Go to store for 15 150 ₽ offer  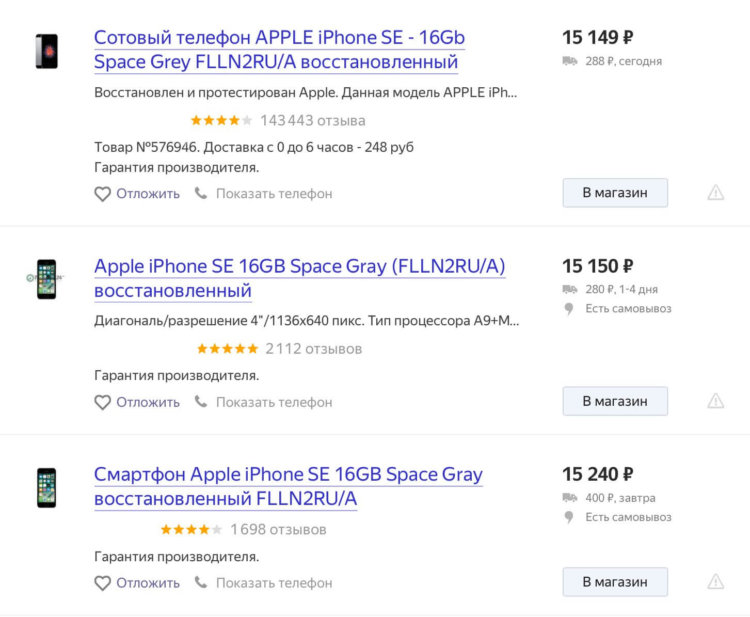(x=615, y=401)
